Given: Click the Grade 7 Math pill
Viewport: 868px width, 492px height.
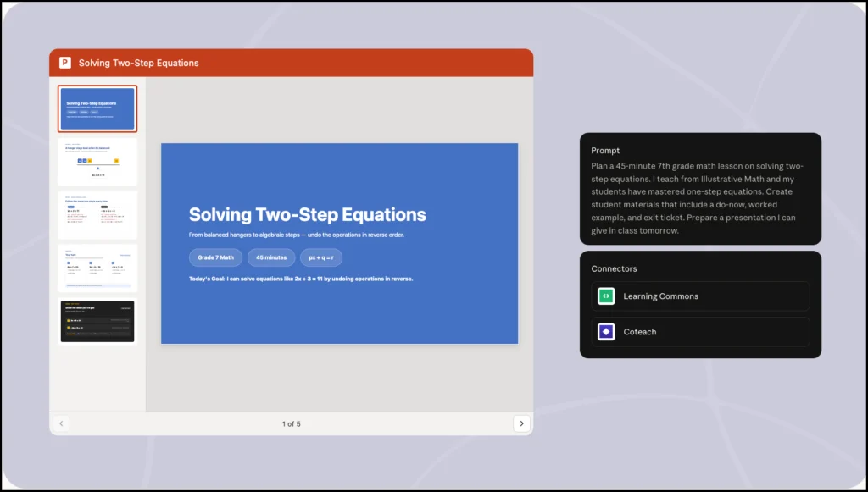Looking at the screenshot, I should [x=216, y=257].
